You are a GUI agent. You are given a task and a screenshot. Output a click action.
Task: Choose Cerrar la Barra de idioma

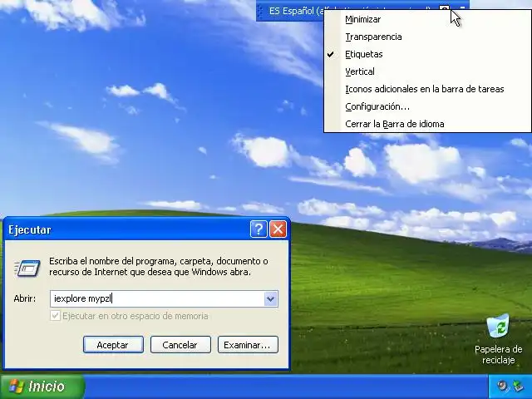click(427, 124)
